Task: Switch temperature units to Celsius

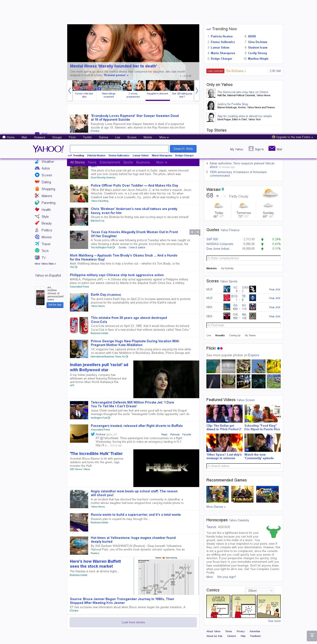Action: pyautogui.click(x=224, y=196)
